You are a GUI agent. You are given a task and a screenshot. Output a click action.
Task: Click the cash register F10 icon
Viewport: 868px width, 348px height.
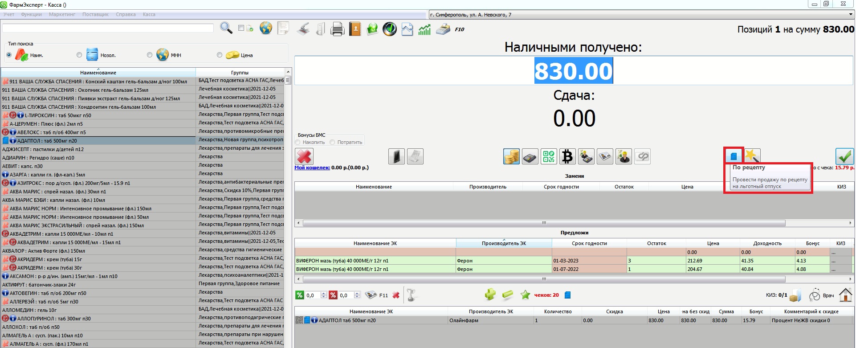(443, 29)
